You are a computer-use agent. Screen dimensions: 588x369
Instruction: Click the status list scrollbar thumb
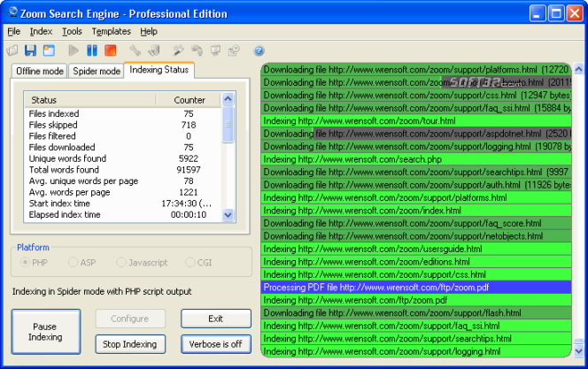point(228,125)
